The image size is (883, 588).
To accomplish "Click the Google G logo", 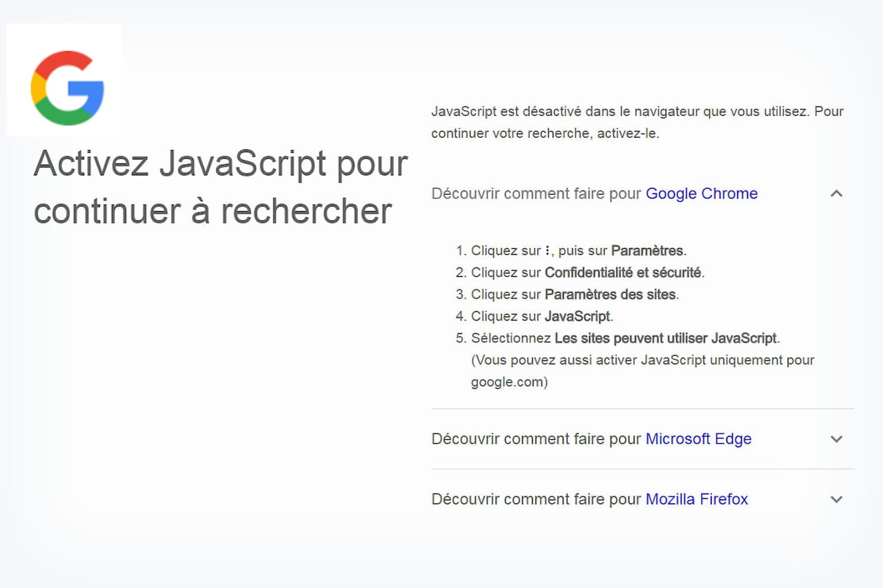I will 68,88.
